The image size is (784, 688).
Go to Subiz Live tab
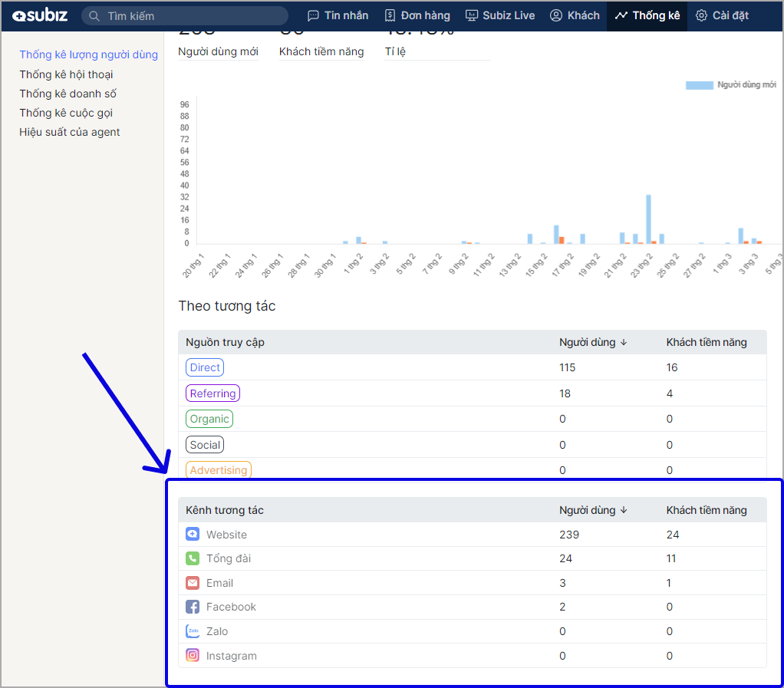tap(500, 15)
